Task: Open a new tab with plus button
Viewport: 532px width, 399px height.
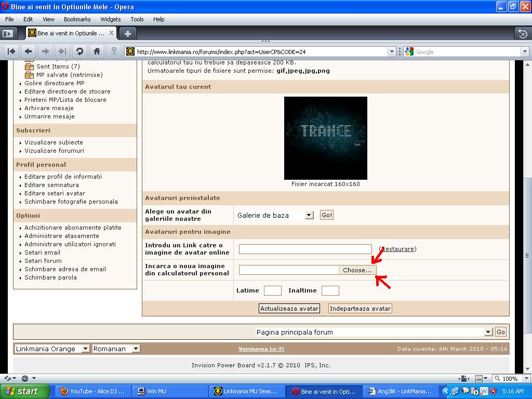Action: (128, 34)
